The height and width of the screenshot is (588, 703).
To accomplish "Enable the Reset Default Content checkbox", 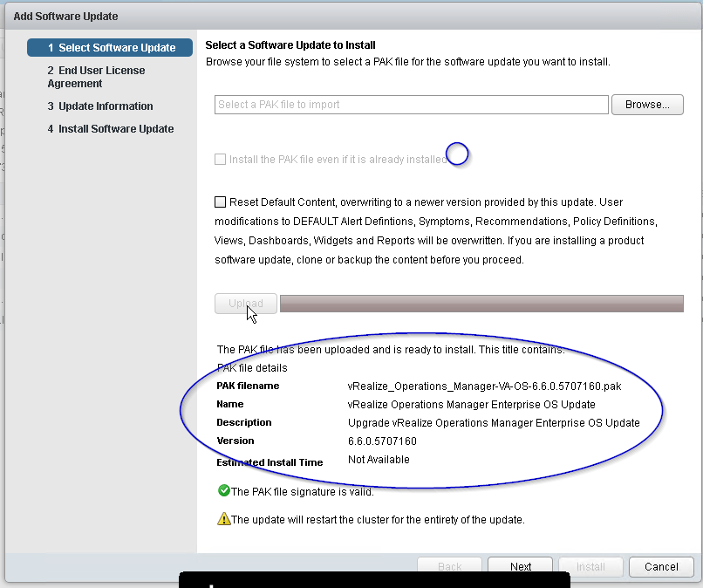I will pyautogui.click(x=221, y=202).
